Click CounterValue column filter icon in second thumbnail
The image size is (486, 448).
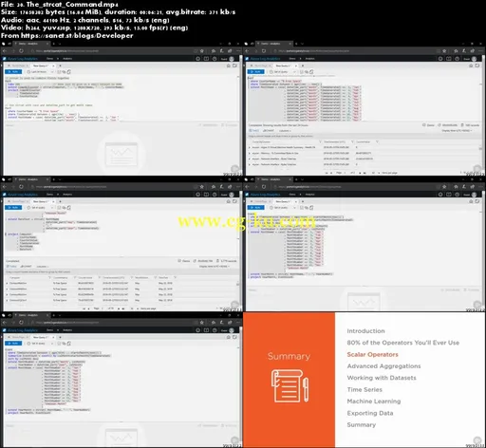click(x=377, y=141)
